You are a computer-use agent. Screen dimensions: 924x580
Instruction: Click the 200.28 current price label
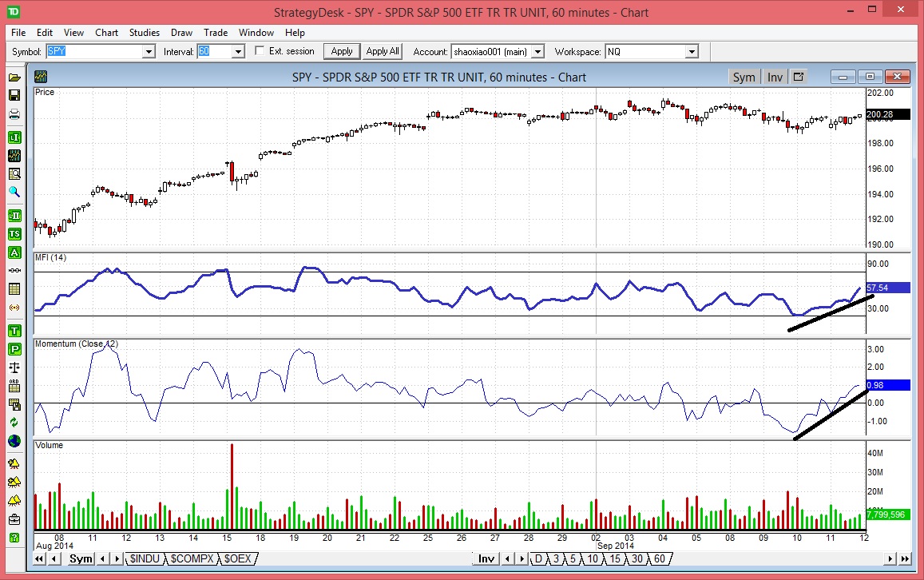click(888, 114)
